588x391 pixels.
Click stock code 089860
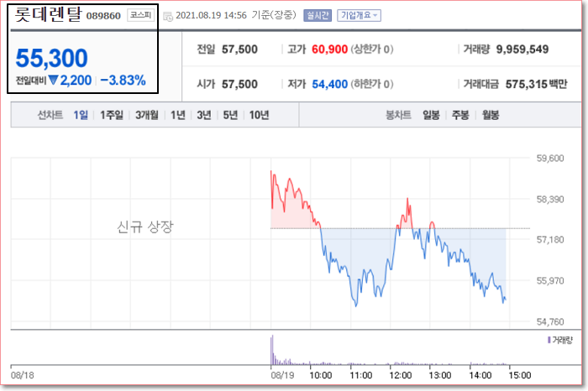point(103,16)
